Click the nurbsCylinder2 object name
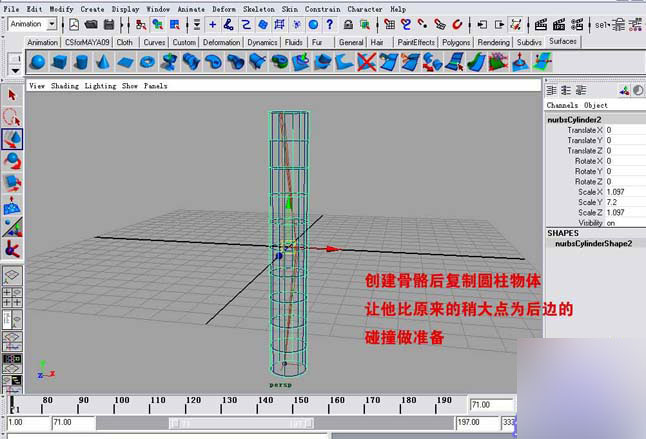Image resolution: width=646 pixels, height=439 pixels. pos(574,120)
